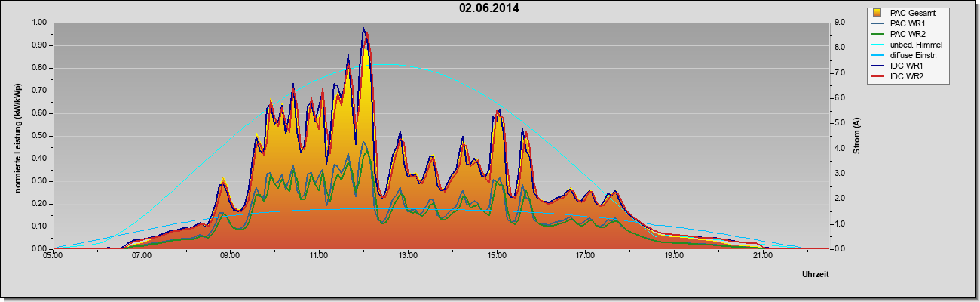980x302 pixels.
Task: Click the 21:00 tick on time axis
Action: pos(762,256)
